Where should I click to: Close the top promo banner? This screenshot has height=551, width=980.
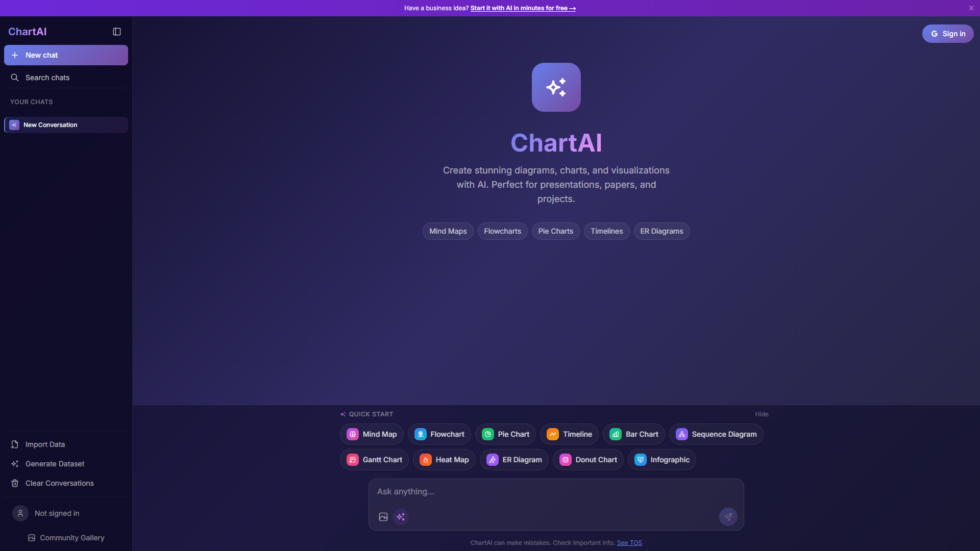[971, 8]
